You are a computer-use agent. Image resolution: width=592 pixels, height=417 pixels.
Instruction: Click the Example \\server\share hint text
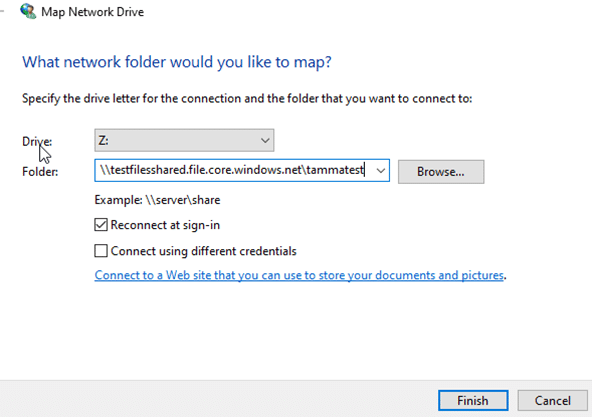click(x=157, y=200)
